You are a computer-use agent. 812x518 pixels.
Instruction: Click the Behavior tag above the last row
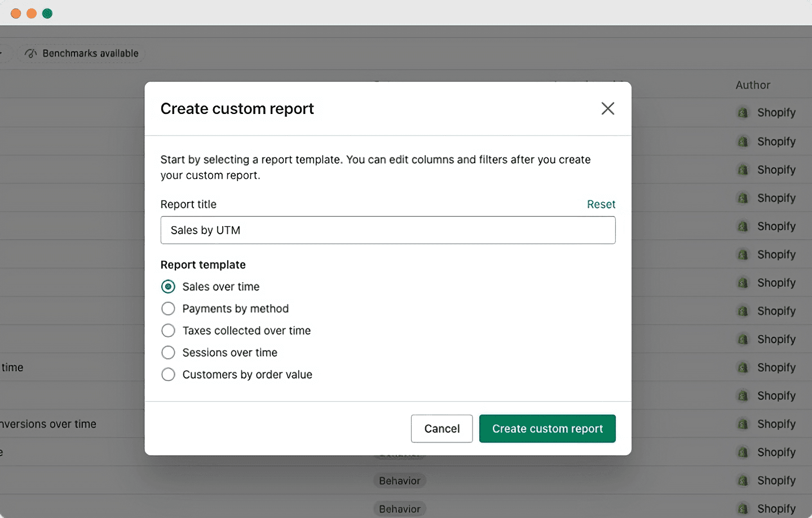pyautogui.click(x=400, y=481)
